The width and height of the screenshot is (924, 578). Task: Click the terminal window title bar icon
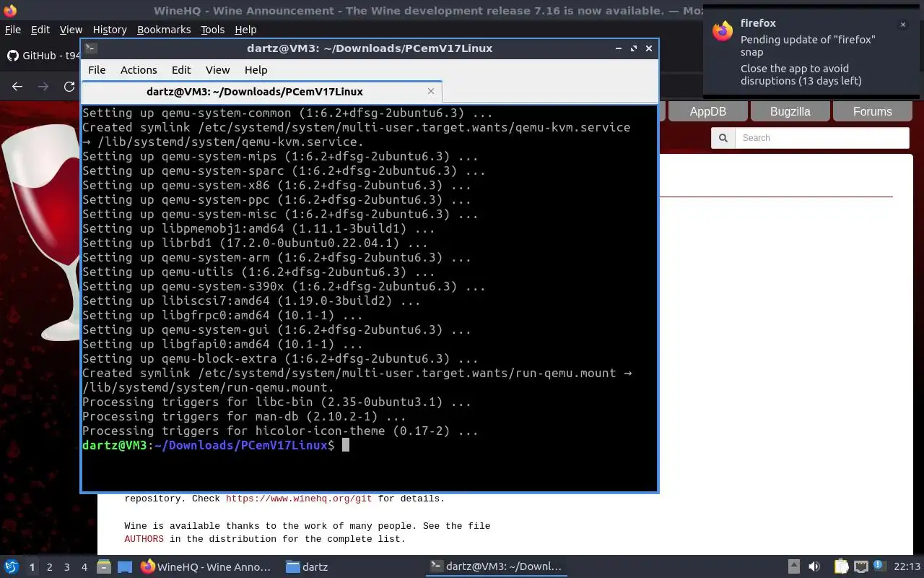click(90, 48)
